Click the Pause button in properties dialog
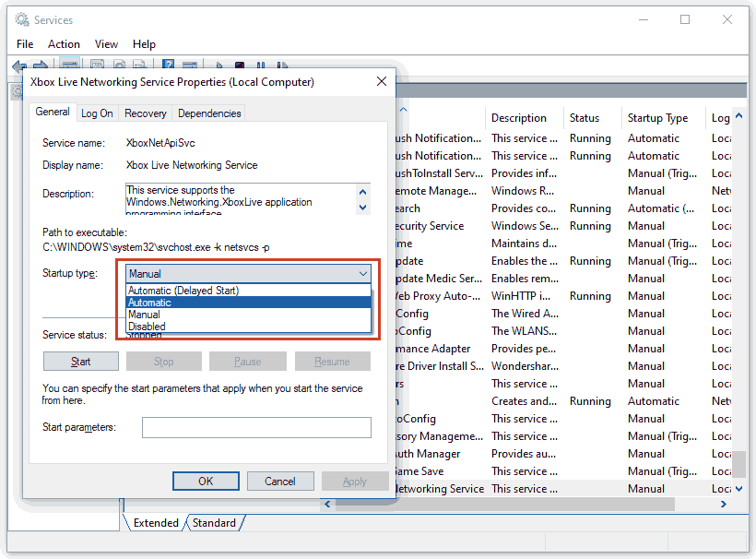Image resolution: width=756 pixels, height=559 pixels. pos(247,362)
